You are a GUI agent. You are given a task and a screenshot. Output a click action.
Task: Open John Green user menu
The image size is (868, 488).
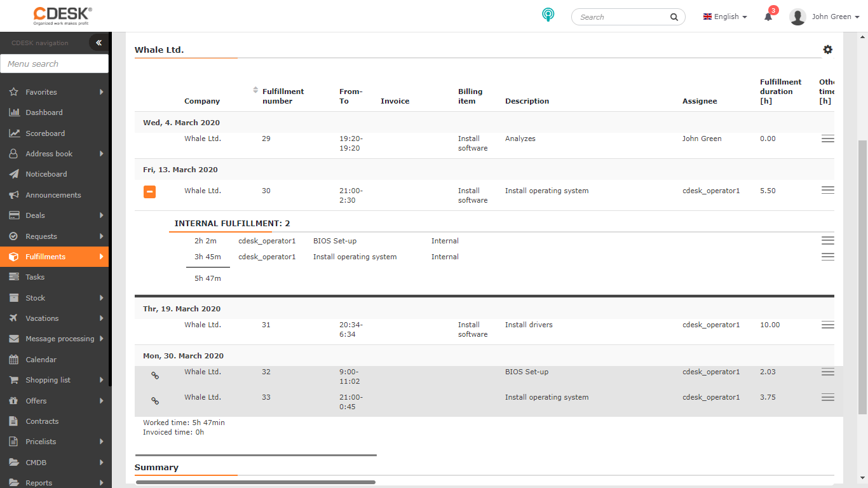(x=836, y=17)
